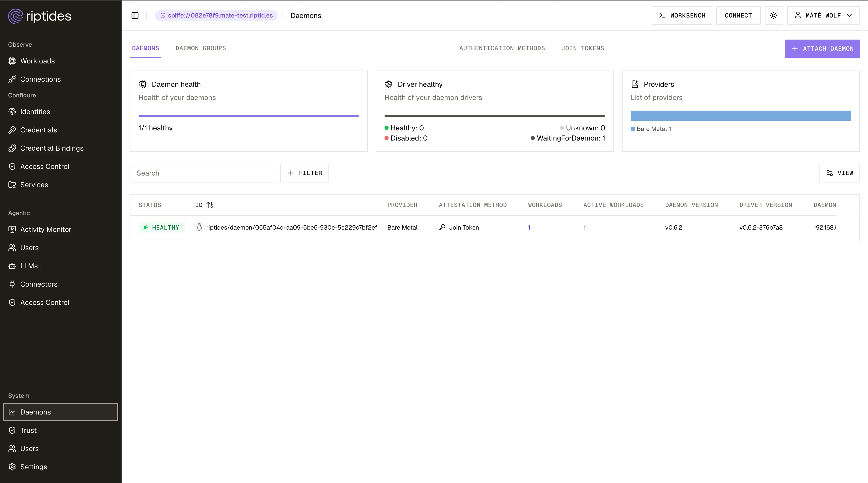Open the Settings gear icon

click(x=12, y=467)
